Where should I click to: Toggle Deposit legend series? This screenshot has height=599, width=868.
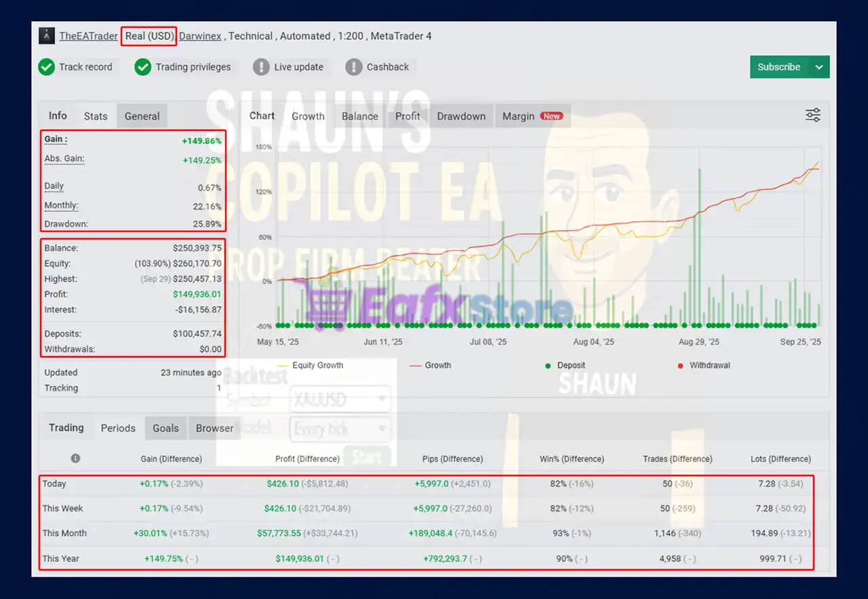pyautogui.click(x=565, y=365)
